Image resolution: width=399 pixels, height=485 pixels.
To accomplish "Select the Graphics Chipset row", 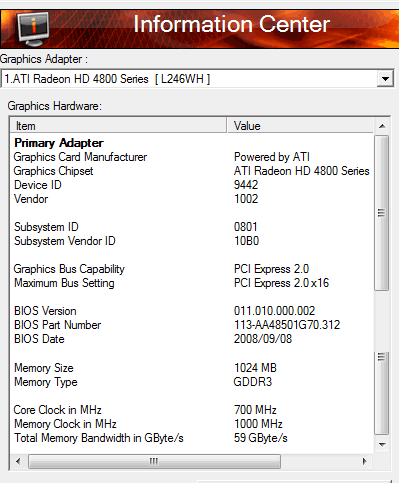I will (x=192, y=171).
